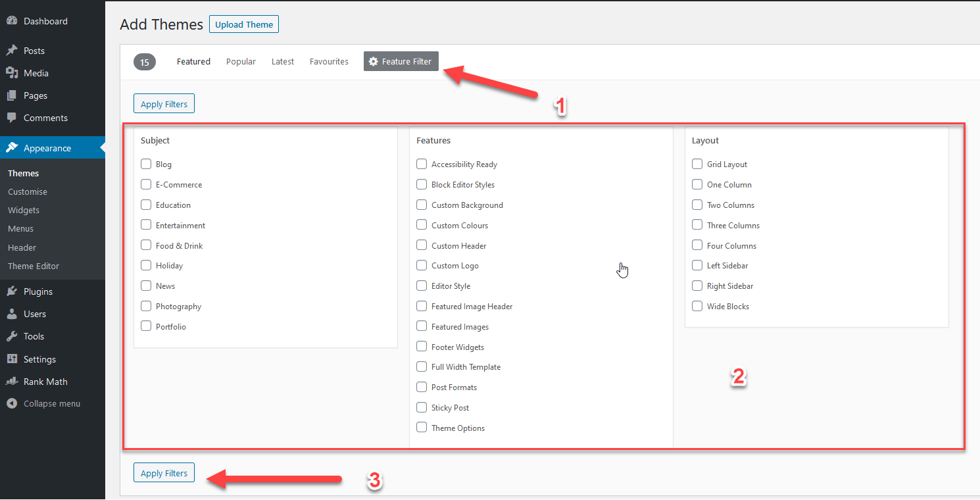The image size is (980, 500).
Task: Tick the Photography checkbox
Action: (146, 306)
